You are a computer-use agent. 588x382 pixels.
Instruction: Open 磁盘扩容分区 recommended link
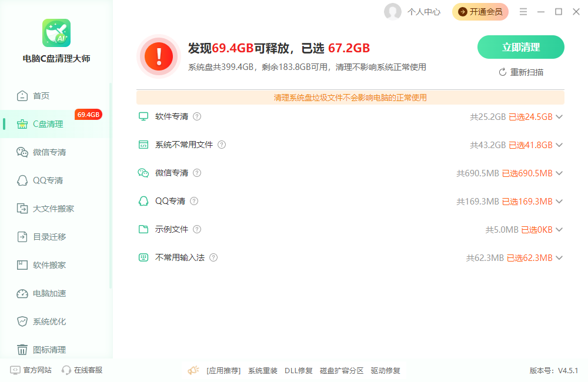[x=342, y=371]
